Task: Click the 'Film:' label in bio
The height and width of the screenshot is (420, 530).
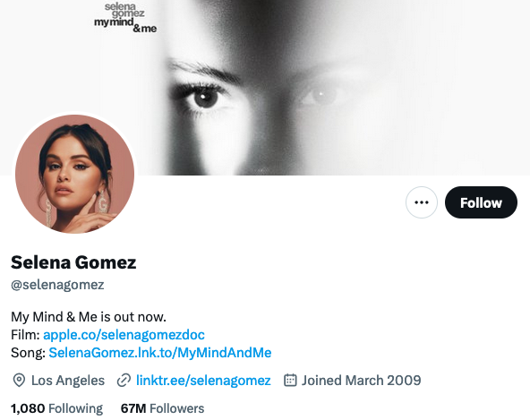Action: click(x=25, y=335)
